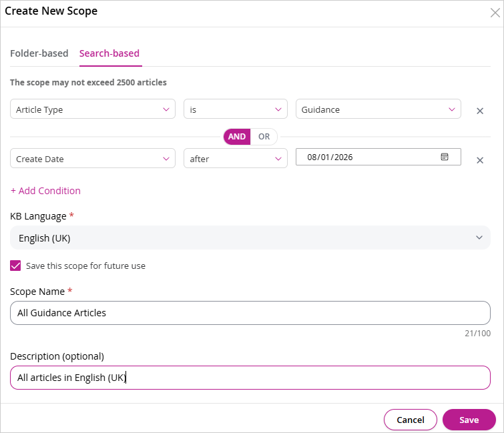Open the 'after' operator dropdown
Image resolution: width=504 pixels, height=433 pixels.
pyautogui.click(x=236, y=158)
